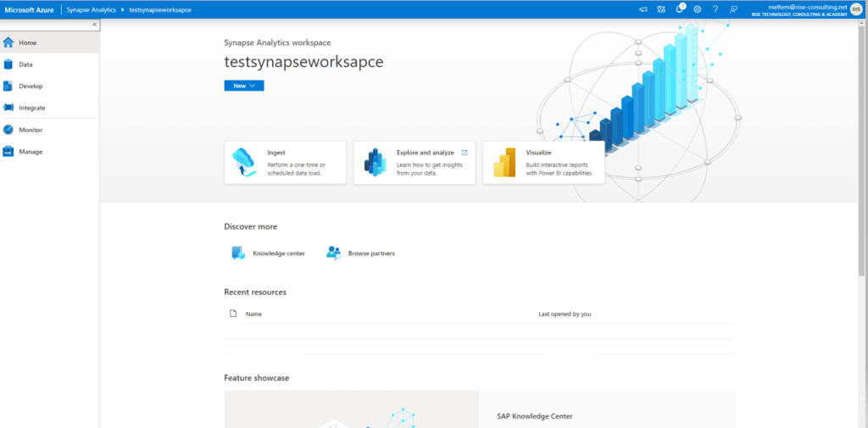
Task: Collapse the left navigation pane
Action: point(94,25)
